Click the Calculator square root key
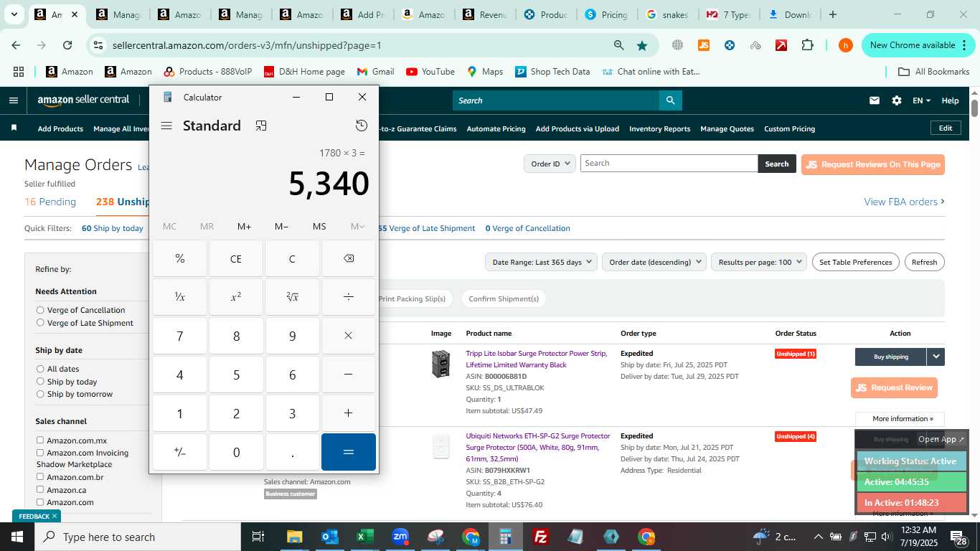The height and width of the screenshot is (551, 980). pyautogui.click(x=292, y=297)
